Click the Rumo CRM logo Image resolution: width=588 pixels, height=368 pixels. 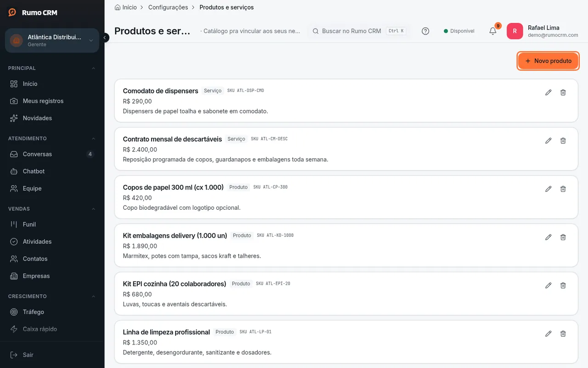click(x=33, y=12)
